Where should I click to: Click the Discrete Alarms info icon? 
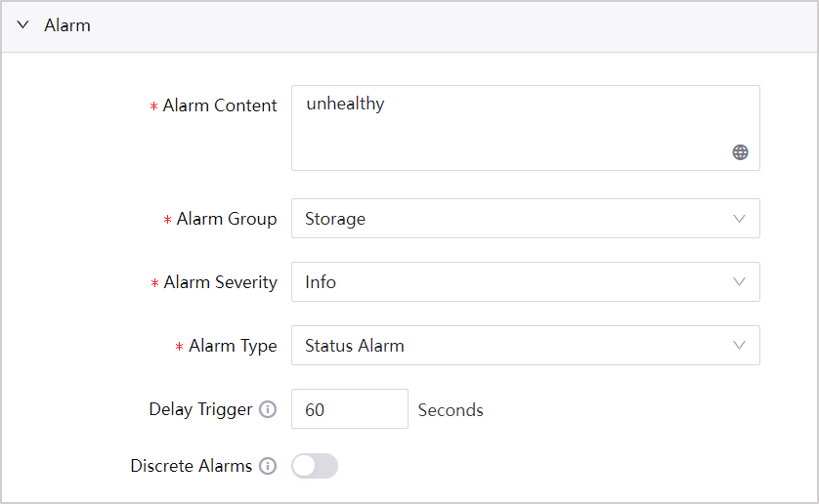point(268,466)
